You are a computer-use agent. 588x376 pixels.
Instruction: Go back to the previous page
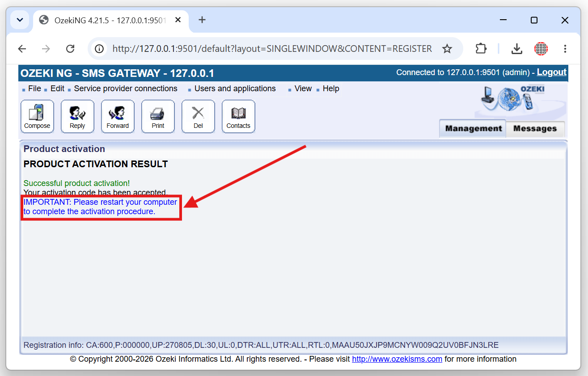22,49
